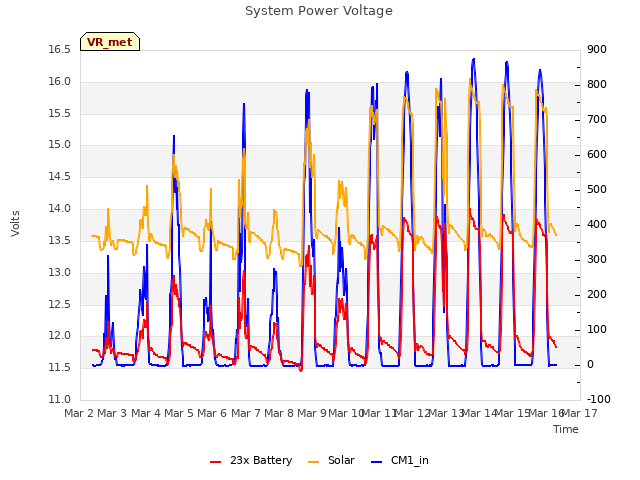Image resolution: width=640 pixels, height=480 pixels.
Task: Toggle the 23x Battery legend entry
Action: pos(251,460)
